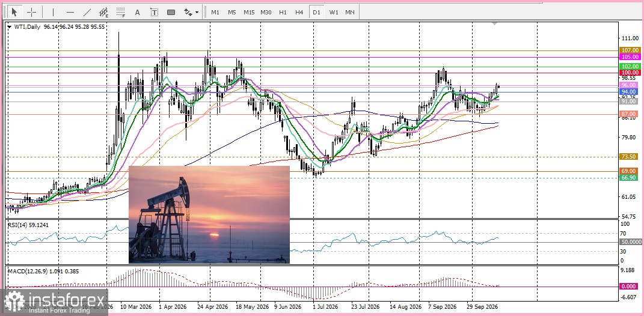Click the 102.00 green level label

coord(630,66)
